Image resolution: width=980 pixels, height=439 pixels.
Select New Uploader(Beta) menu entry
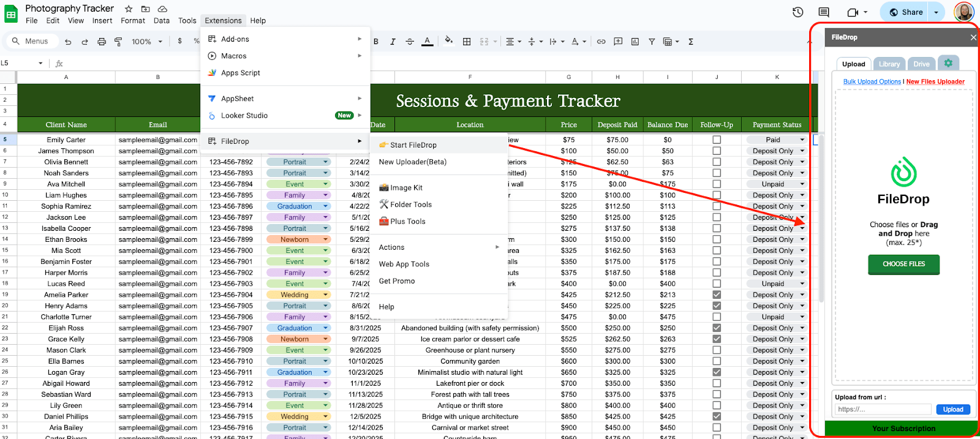pos(439,162)
